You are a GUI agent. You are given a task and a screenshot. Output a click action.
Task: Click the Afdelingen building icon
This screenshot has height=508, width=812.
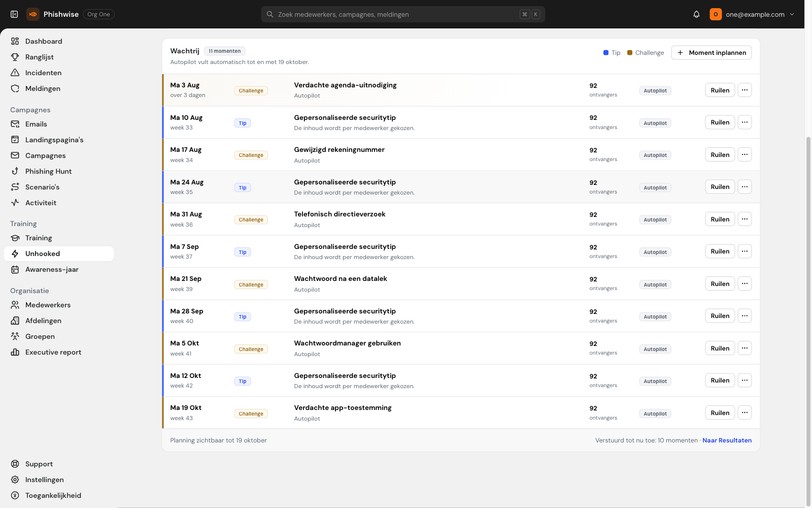tap(15, 321)
